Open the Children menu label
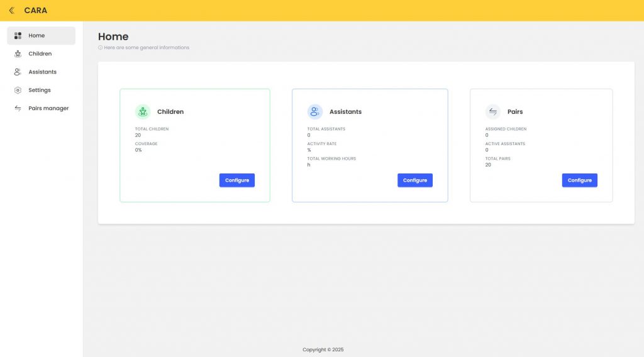This screenshot has width=644, height=357. 40,54
